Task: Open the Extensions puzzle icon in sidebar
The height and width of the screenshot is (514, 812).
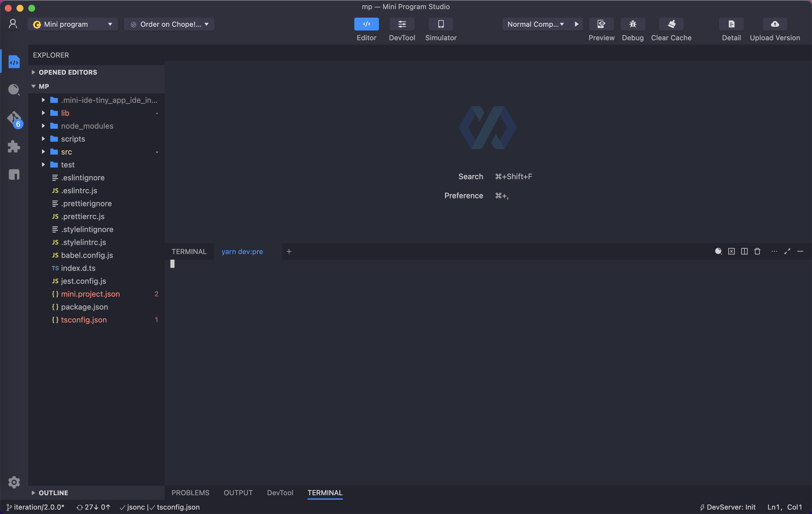Action: click(x=14, y=147)
